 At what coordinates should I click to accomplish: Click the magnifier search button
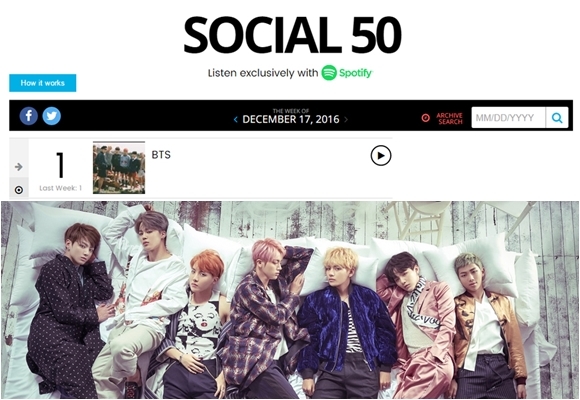click(557, 118)
